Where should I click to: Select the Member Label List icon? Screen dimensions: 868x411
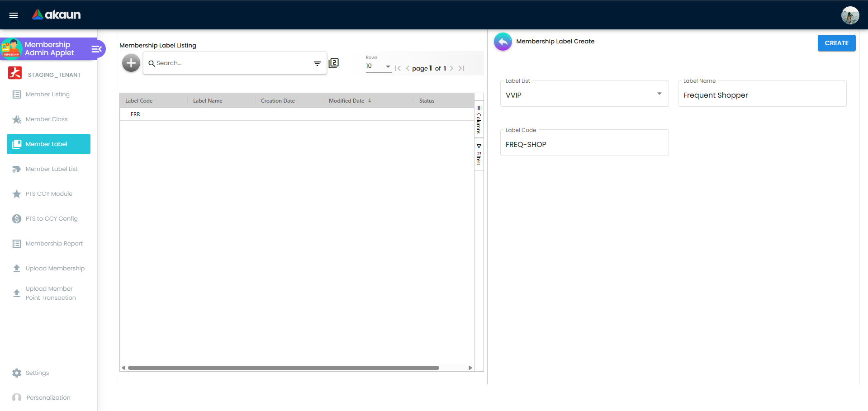(x=17, y=169)
